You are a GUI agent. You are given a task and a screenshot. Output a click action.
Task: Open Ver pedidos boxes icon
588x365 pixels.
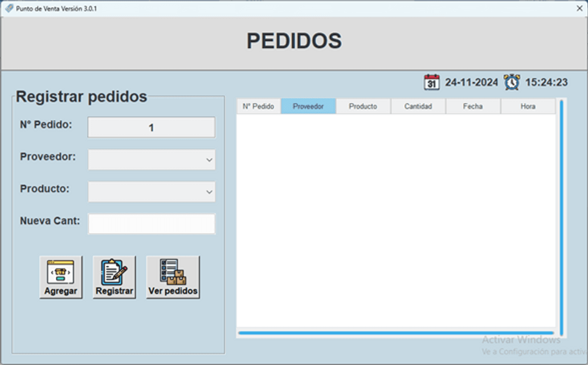[x=172, y=272]
